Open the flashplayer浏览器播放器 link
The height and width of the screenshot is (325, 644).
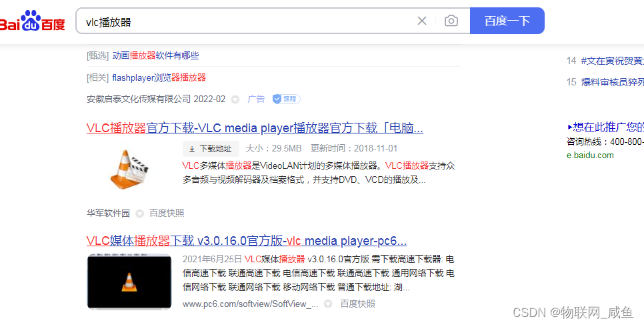[x=159, y=77]
